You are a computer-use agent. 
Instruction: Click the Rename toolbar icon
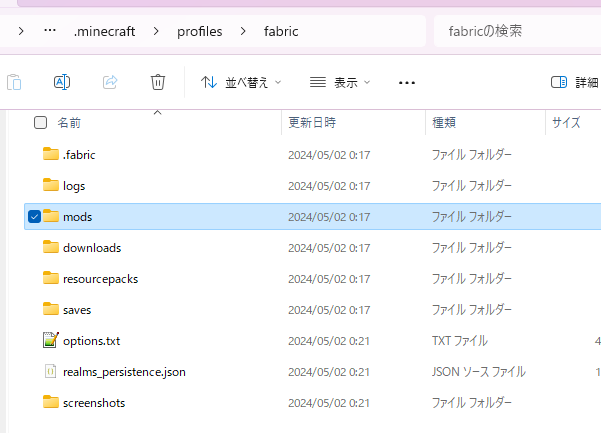pos(62,82)
